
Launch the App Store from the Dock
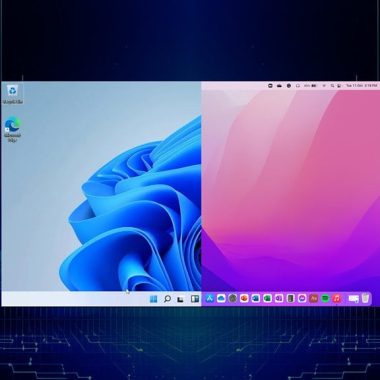coord(210,298)
